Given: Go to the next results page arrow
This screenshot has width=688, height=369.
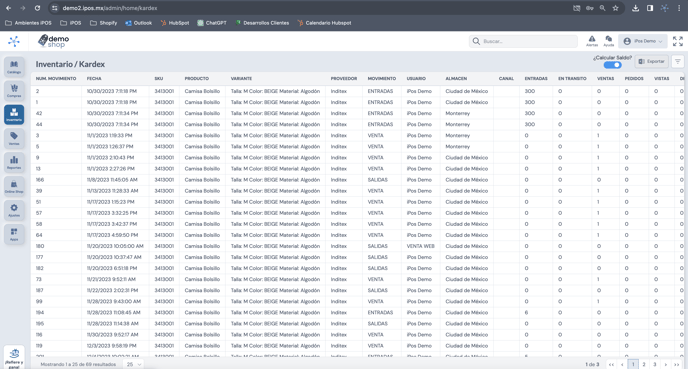Looking at the screenshot, I should (x=666, y=364).
